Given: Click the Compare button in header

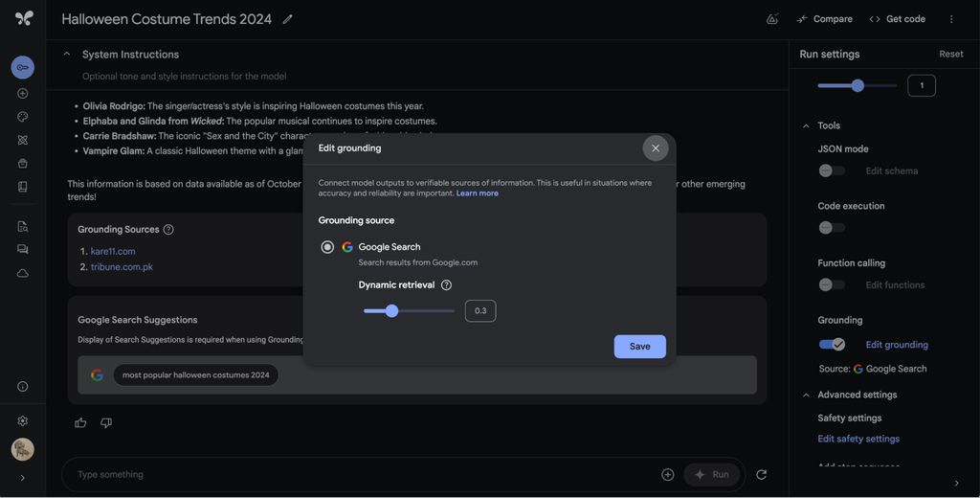Looking at the screenshot, I should click(x=824, y=19).
